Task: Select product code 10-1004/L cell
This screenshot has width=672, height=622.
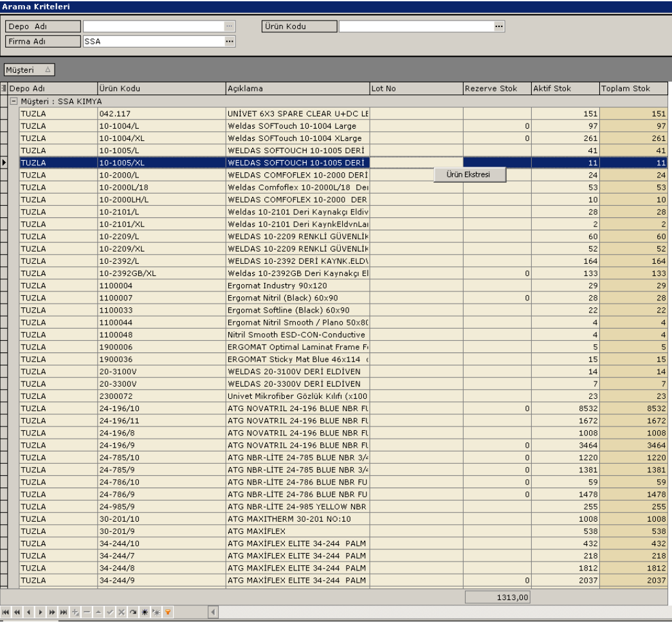Action: click(161, 126)
